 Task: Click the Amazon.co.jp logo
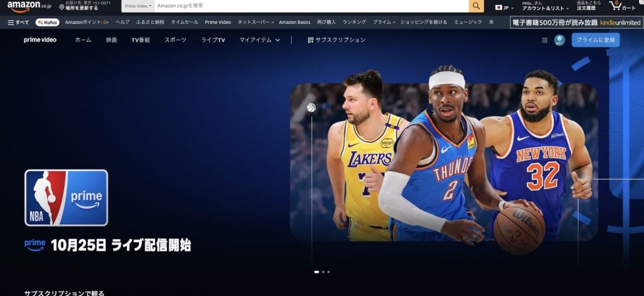[29, 6]
